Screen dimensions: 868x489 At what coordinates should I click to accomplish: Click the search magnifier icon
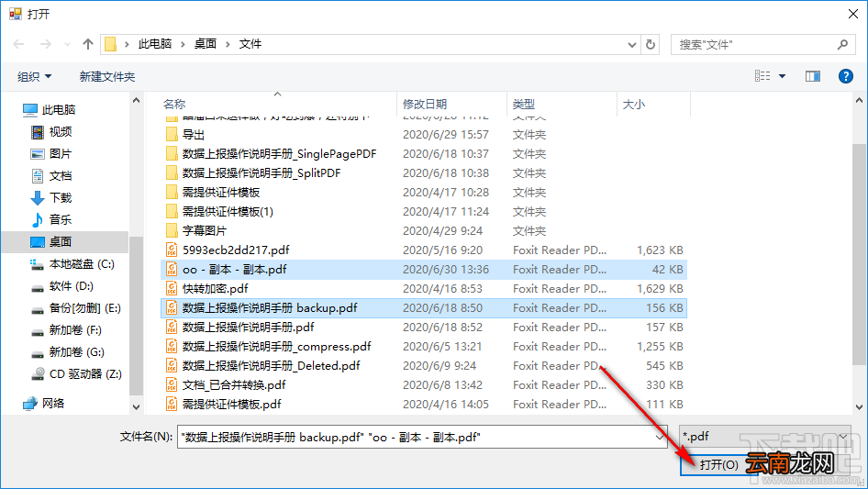point(842,44)
